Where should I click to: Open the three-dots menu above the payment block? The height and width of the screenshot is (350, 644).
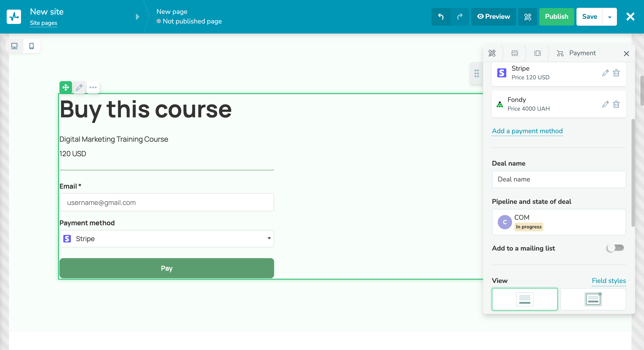tap(93, 87)
